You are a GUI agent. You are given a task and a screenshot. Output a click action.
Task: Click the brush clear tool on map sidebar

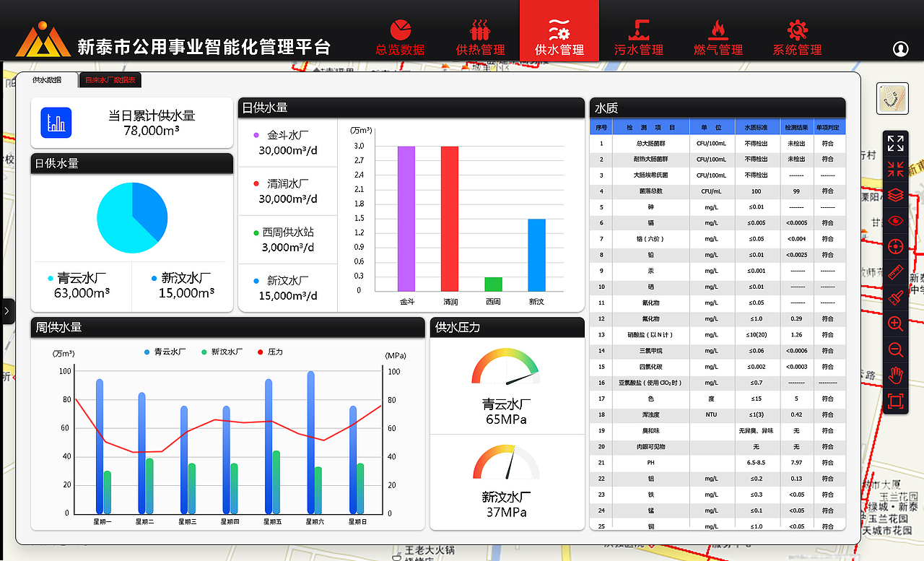(x=895, y=298)
